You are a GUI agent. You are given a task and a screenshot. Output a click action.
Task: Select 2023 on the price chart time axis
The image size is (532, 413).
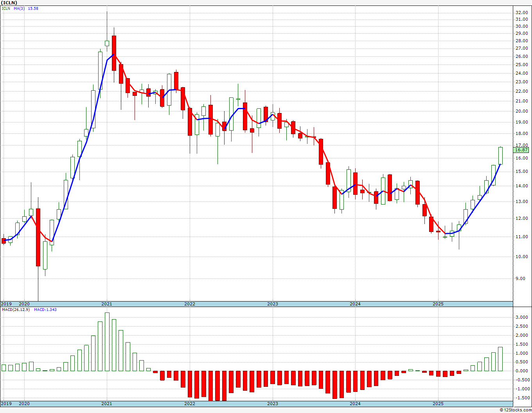[273, 304]
